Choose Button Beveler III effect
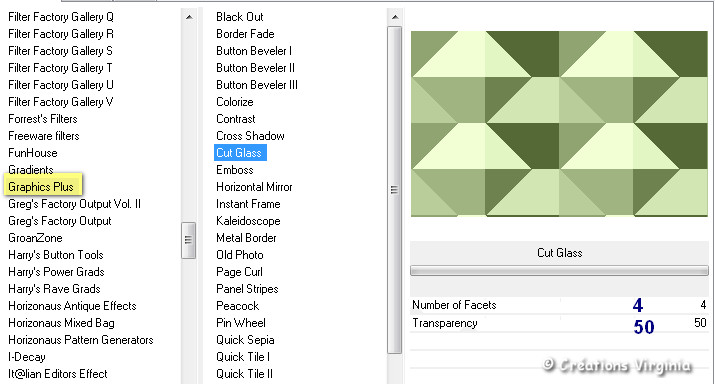Image resolution: width=715 pixels, height=384 pixels. (257, 85)
